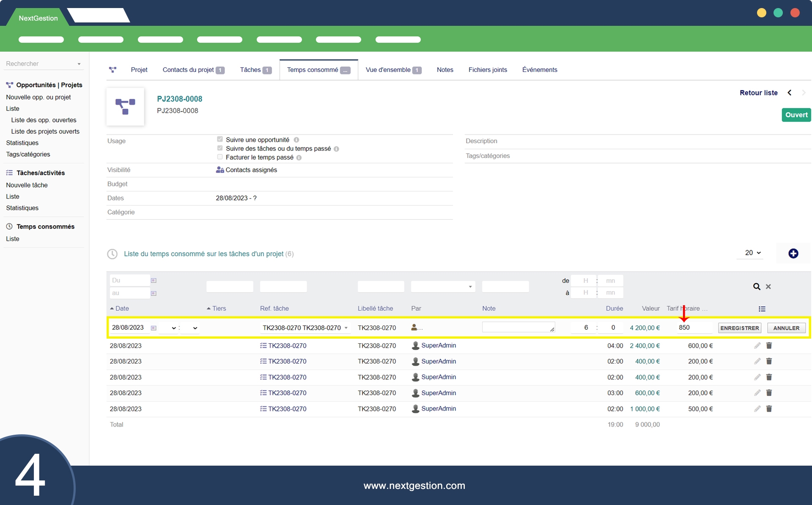Click the search magnifier icon in the filter row
812x505 pixels.
pyautogui.click(x=756, y=287)
